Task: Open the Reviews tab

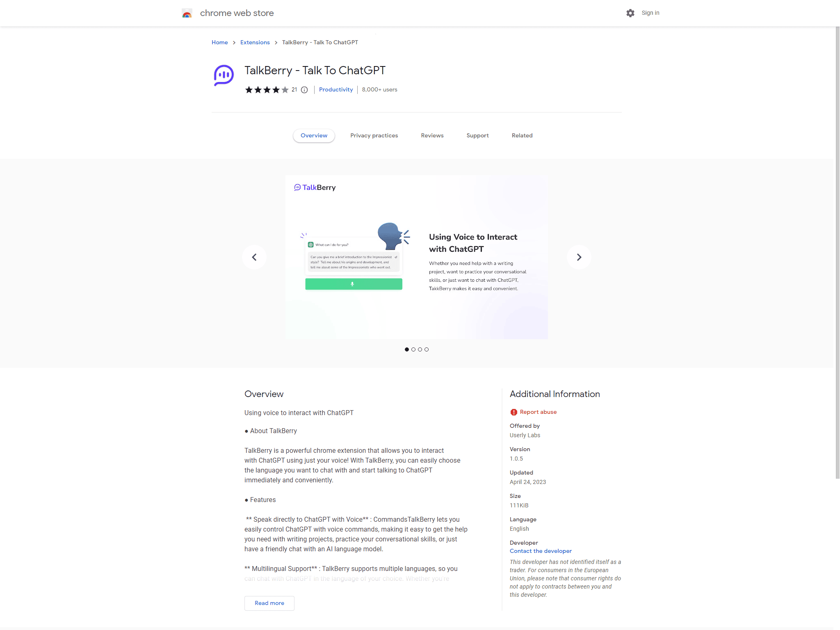Action: [x=432, y=136]
